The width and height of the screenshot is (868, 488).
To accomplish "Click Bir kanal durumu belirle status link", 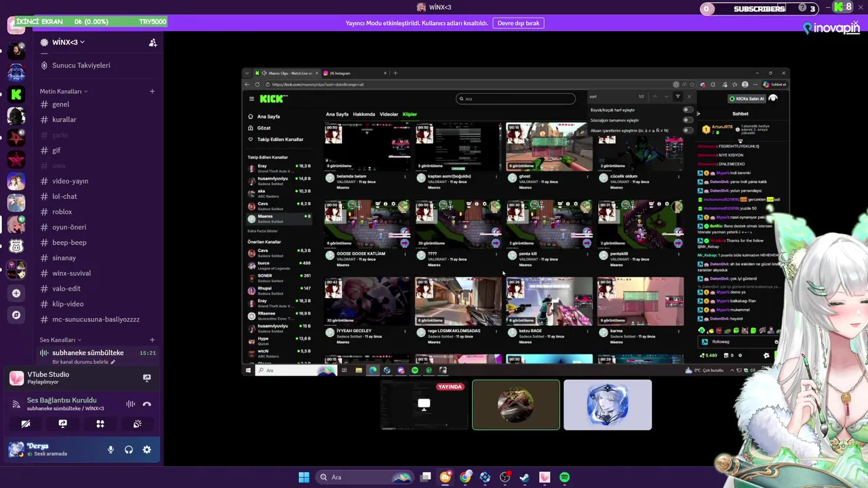I will click(x=84, y=362).
